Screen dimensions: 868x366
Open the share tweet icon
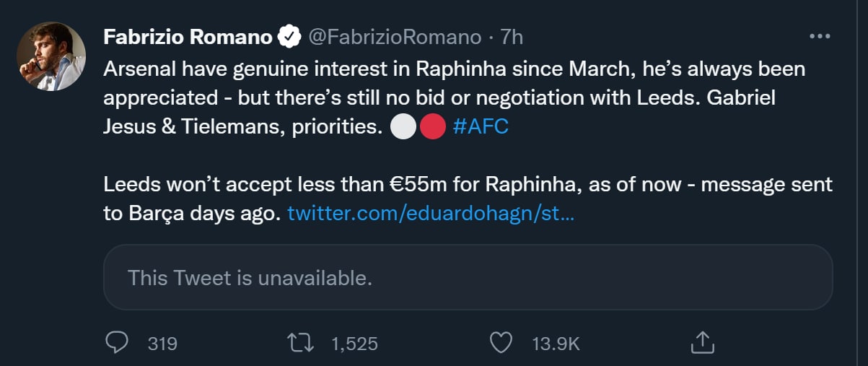click(x=702, y=343)
